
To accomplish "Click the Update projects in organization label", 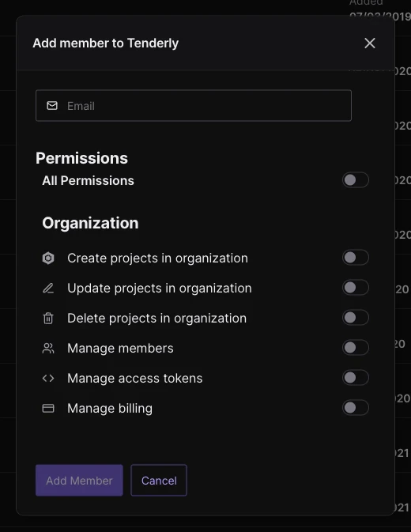I will [x=160, y=289].
